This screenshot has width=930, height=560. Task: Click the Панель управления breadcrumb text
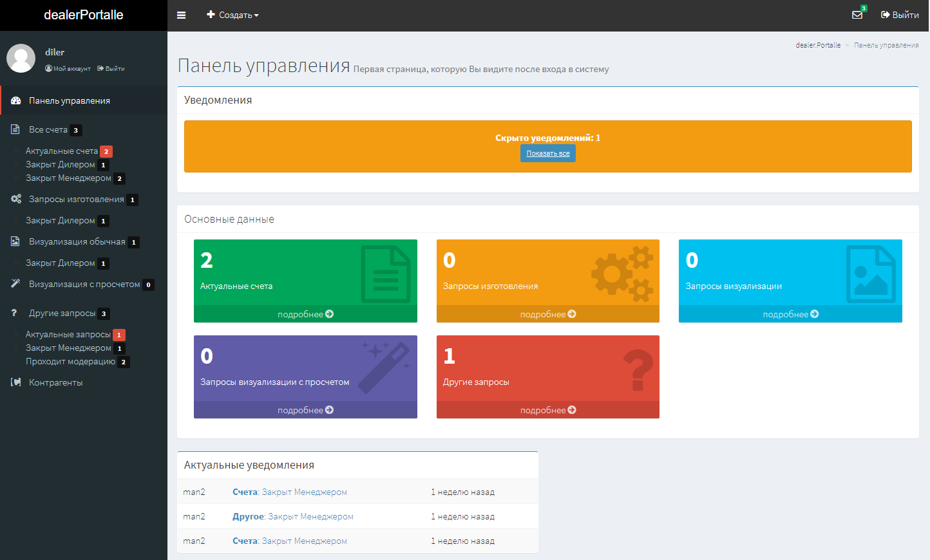pos(886,45)
